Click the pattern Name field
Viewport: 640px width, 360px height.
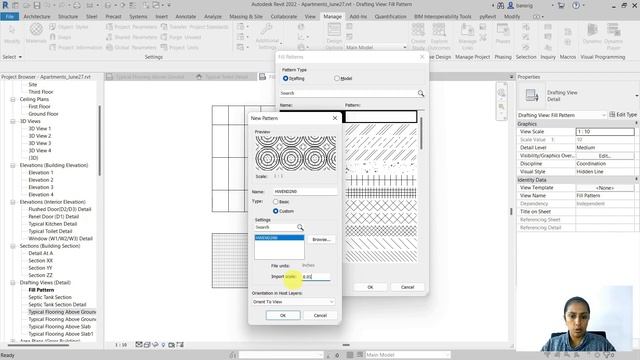click(x=305, y=191)
